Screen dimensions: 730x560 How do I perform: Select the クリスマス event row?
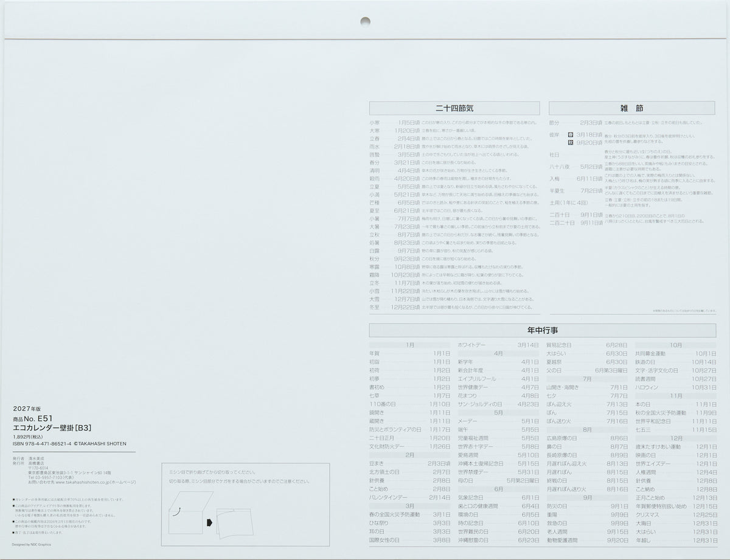click(x=676, y=514)
